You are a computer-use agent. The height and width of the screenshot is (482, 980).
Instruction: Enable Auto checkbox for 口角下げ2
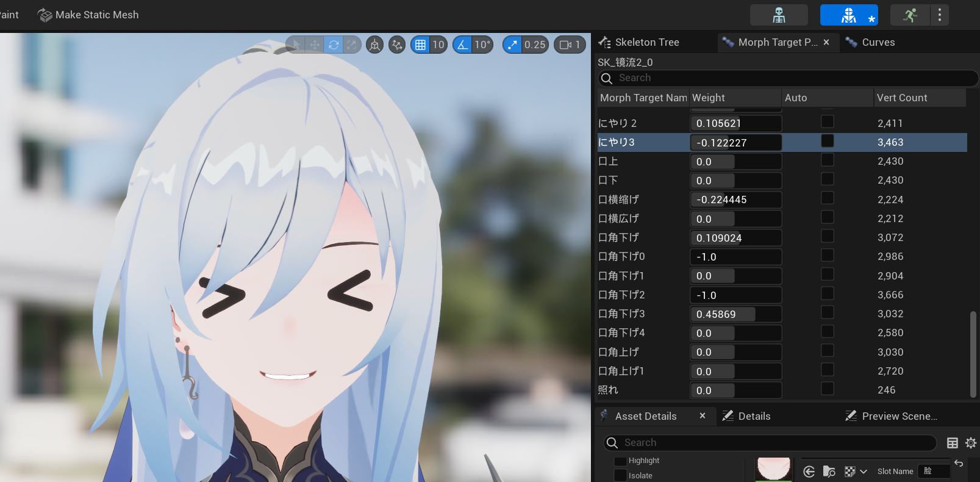828,293
